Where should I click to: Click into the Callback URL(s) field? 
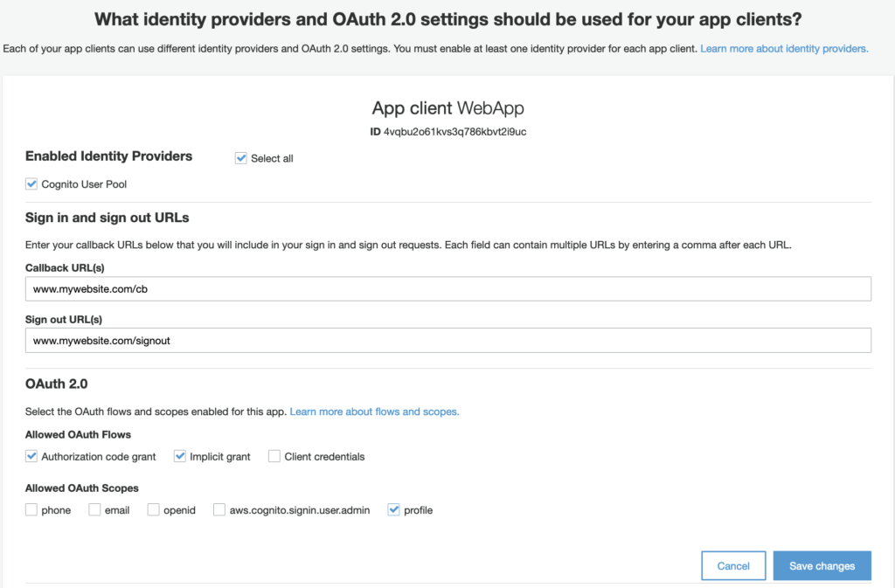coord(447,289)
